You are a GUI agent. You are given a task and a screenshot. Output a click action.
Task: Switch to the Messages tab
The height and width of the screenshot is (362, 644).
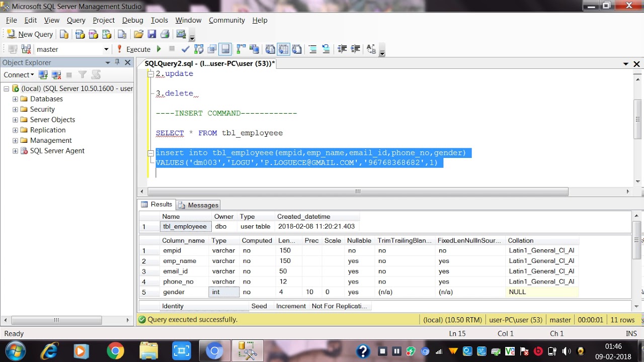(198, 205)
